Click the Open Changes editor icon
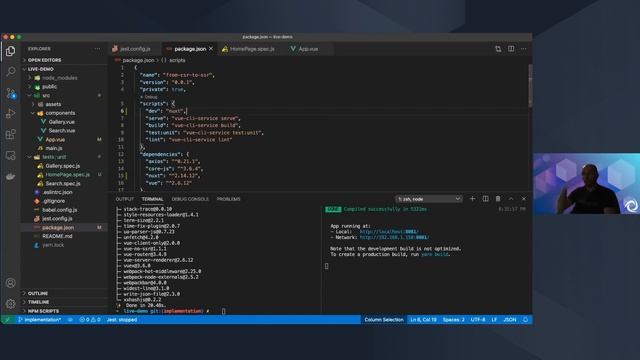 (x=498, y=49)
